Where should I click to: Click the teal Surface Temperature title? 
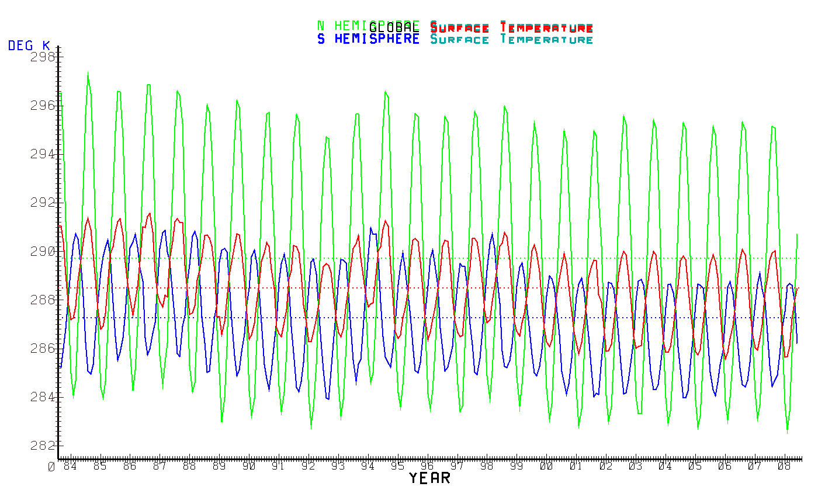[x=512, y=39]
